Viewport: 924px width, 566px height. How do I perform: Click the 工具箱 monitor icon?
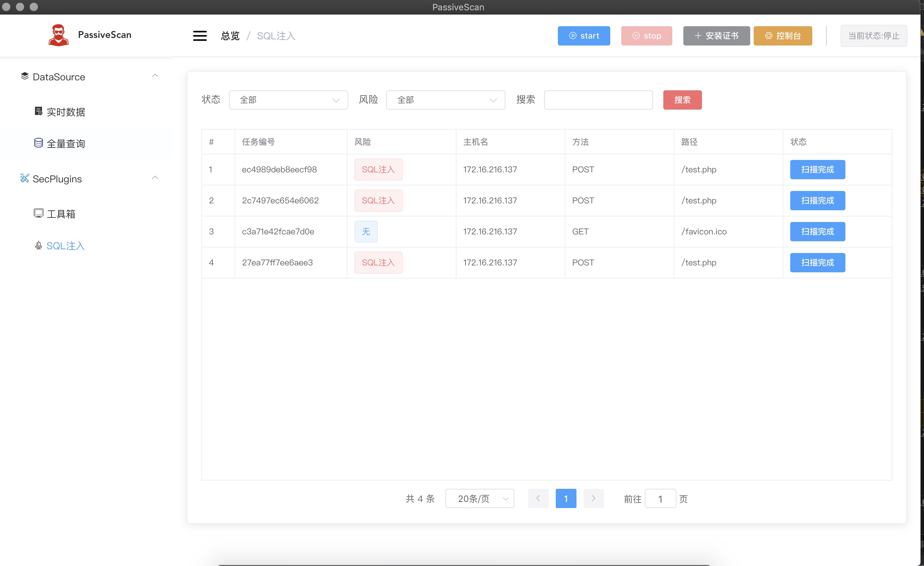[x=38, y=213]
